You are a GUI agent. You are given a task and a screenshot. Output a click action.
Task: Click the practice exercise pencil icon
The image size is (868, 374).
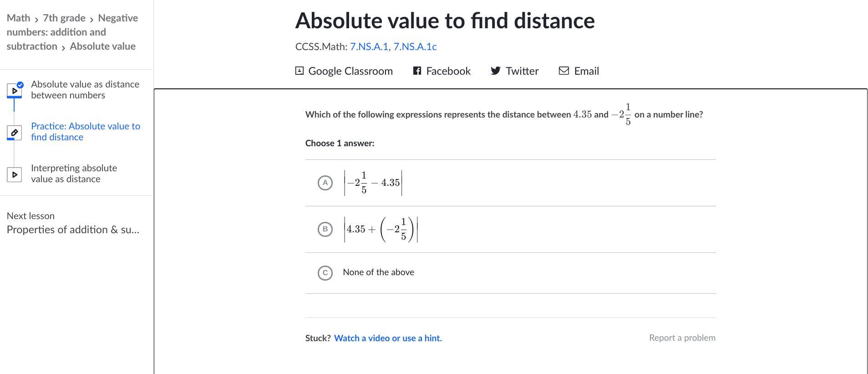click(x=14, y=133)
